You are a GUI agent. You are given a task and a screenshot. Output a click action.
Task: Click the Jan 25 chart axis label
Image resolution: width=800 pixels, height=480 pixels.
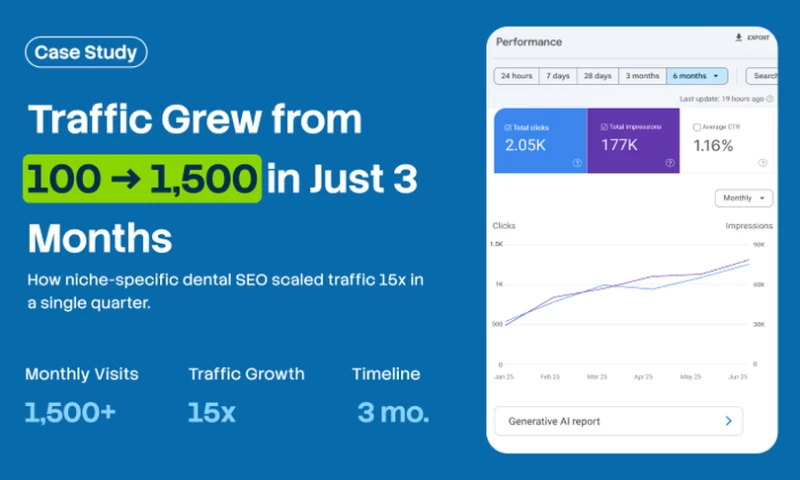pyautogui.click(x=504, y=377)
